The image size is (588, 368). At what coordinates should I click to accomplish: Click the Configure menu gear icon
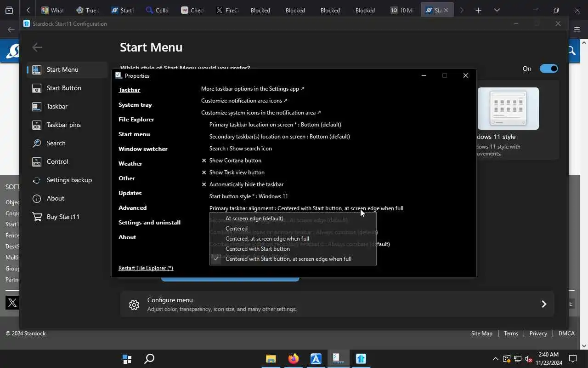(x=134, y=305)
